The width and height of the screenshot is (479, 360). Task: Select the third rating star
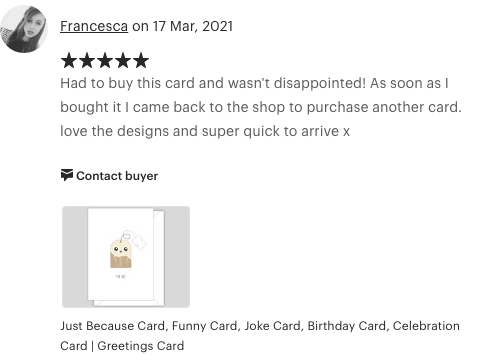[x=105, y=61]
